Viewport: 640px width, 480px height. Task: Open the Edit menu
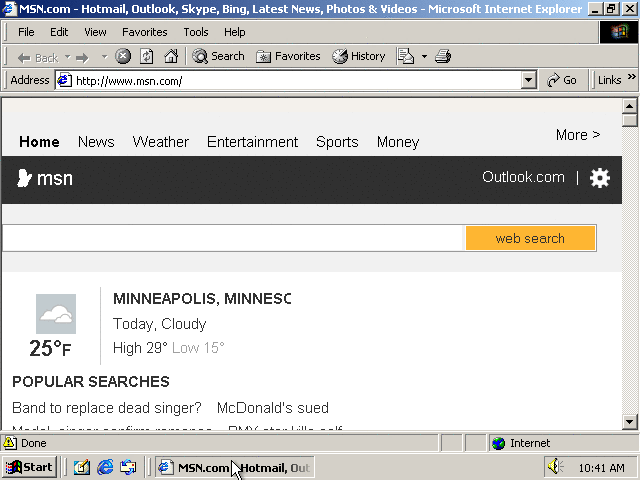pyautogui.click(x=59, y=32)
